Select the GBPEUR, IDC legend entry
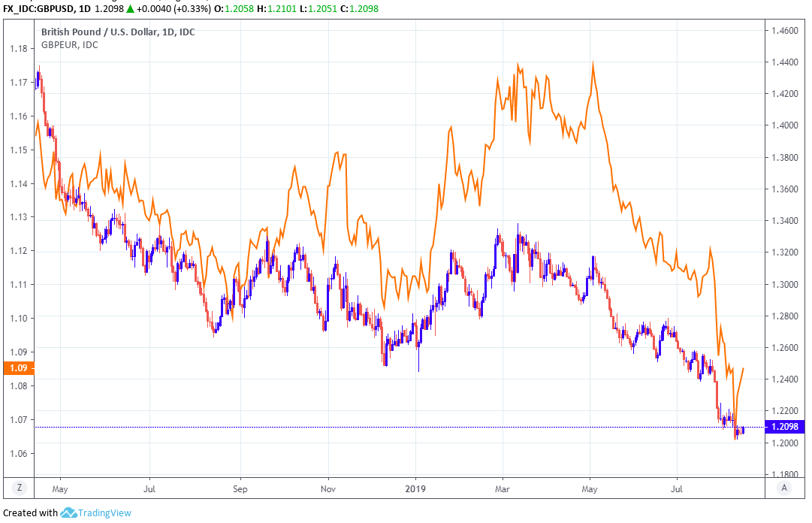 click(69, 45)
